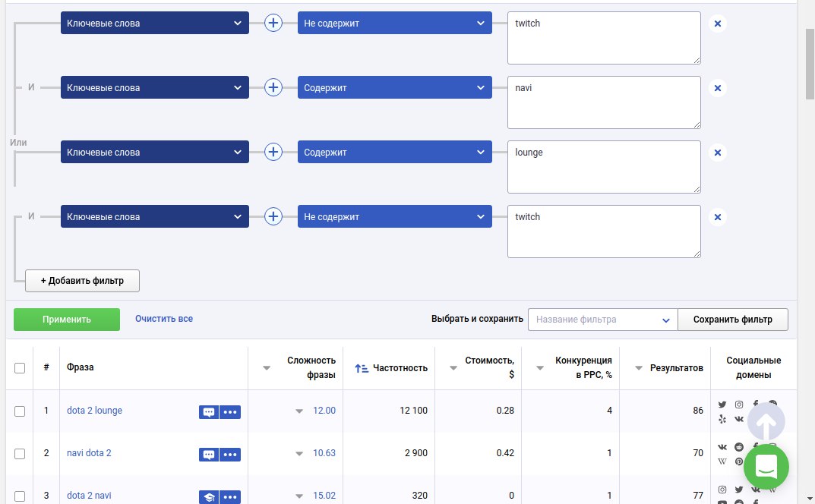Image resolution: width=815 pixels, height=504 pixels.
Task: Click VK icon in navi dota 2 row
Action: point(722,447)
